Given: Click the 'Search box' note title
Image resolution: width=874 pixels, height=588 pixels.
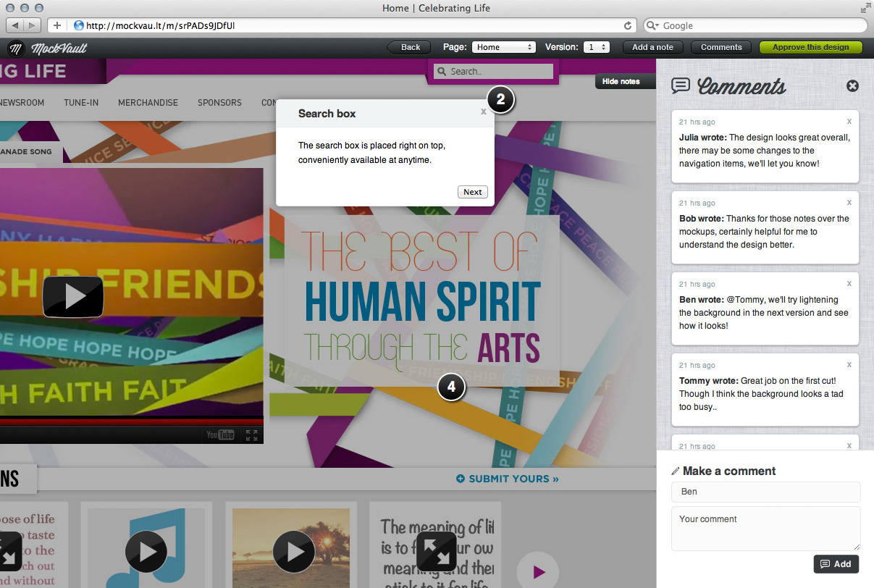Looking at the screenshot, I should (x=327, y=113).
